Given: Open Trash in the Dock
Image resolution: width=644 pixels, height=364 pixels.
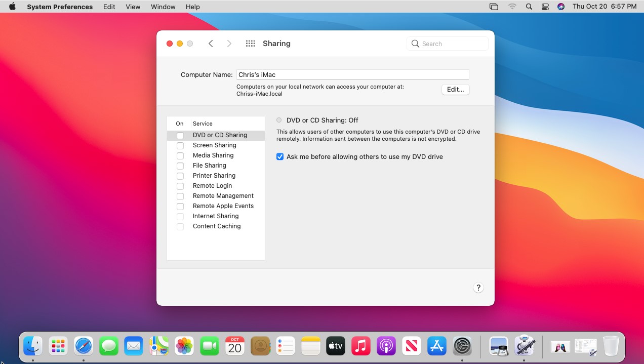Looking at the screenshot, I should (611, 346).
